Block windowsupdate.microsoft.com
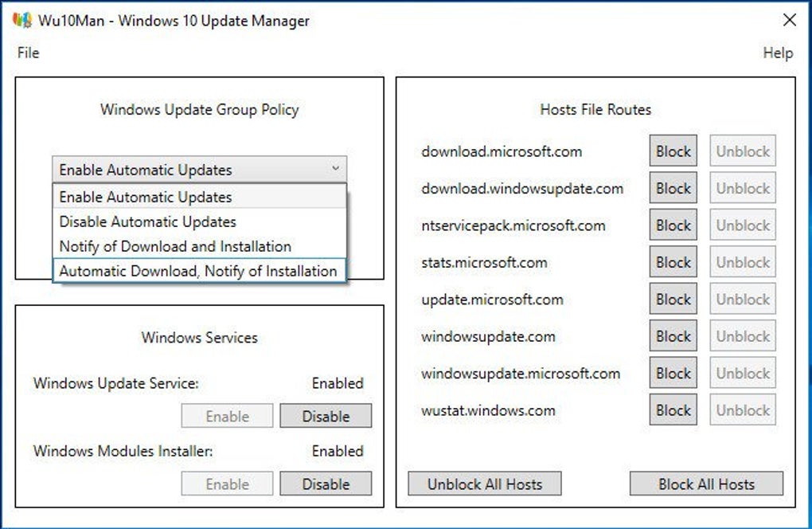The width and height of the screenshot is (812, 529). click(x=673, y=373)
